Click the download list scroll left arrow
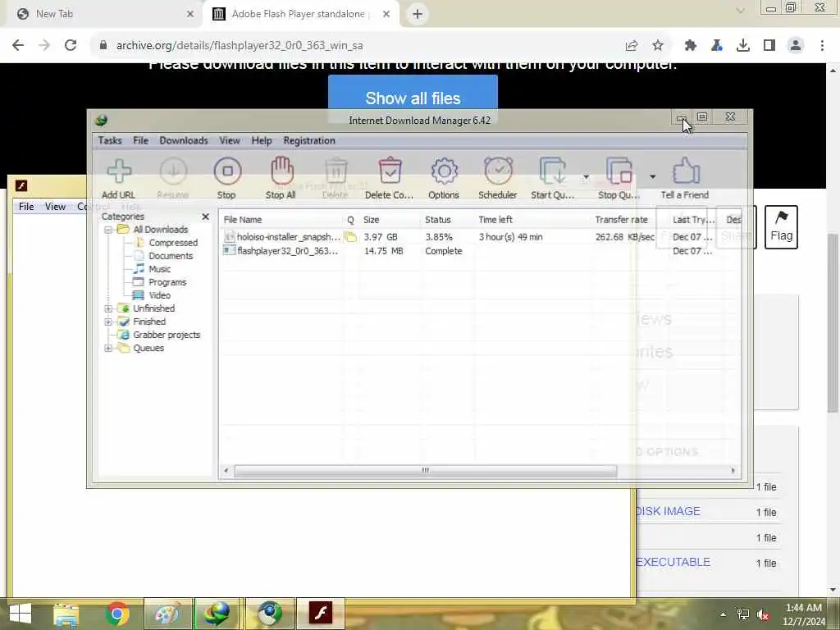The width and height of the screenshot is (840, 630). pos(226,470)
